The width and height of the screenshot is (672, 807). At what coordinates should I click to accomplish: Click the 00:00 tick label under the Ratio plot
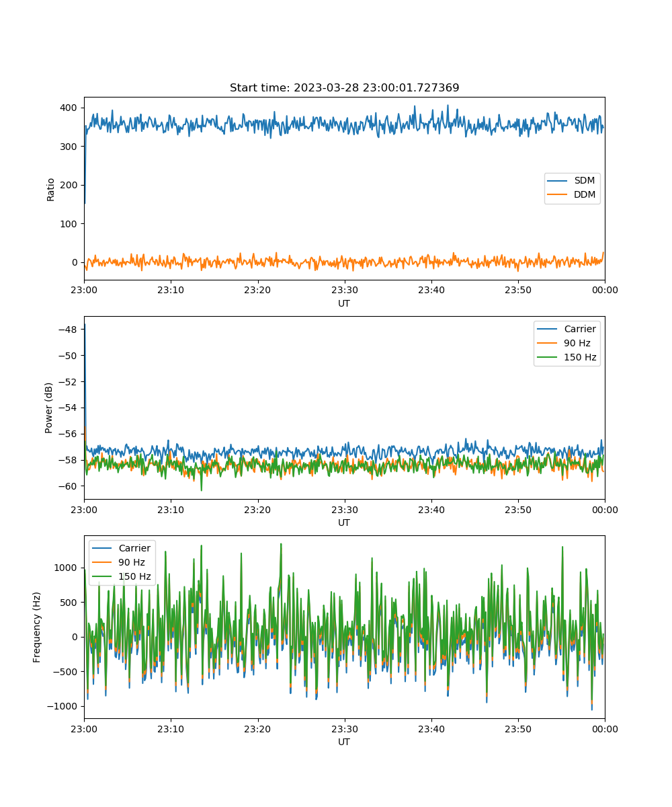[x=605, y=290]
